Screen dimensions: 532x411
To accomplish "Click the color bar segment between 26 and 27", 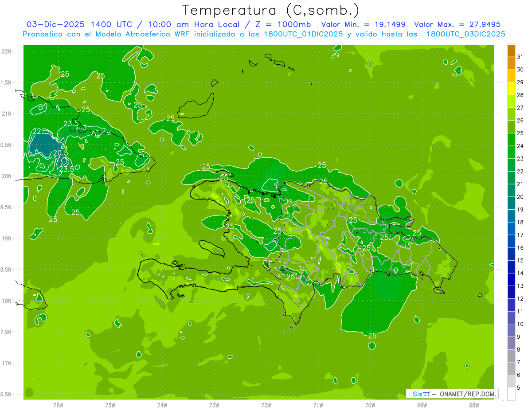I will pos(511,114).
